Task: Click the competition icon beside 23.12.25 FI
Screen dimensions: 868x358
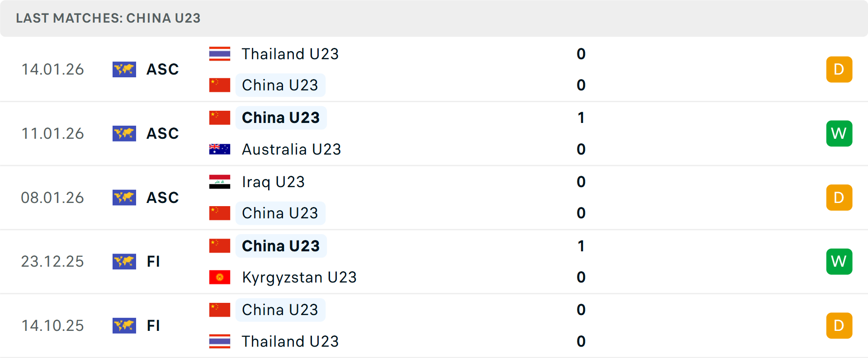Action: click(124, 261)
